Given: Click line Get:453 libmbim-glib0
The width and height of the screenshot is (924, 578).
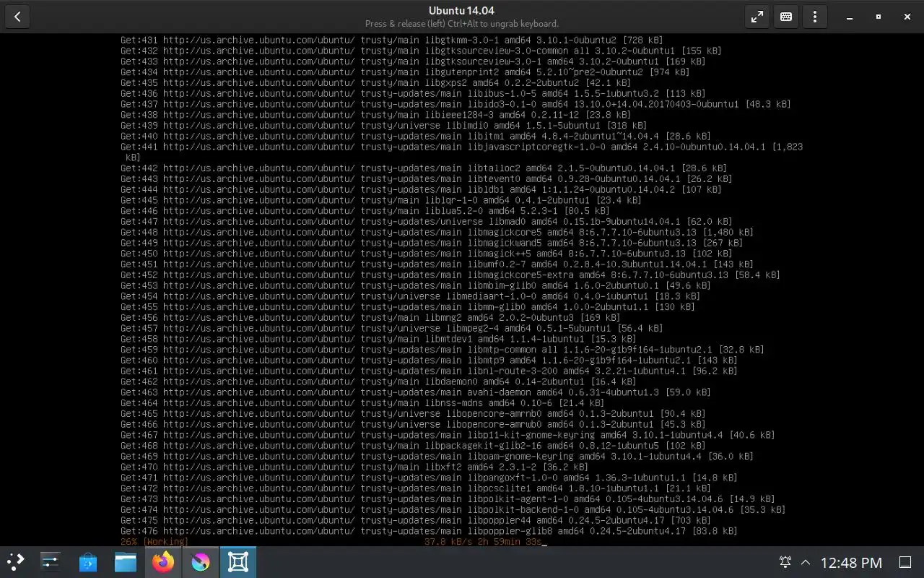Looking at the screenshot, I should (x=416, y=285).
